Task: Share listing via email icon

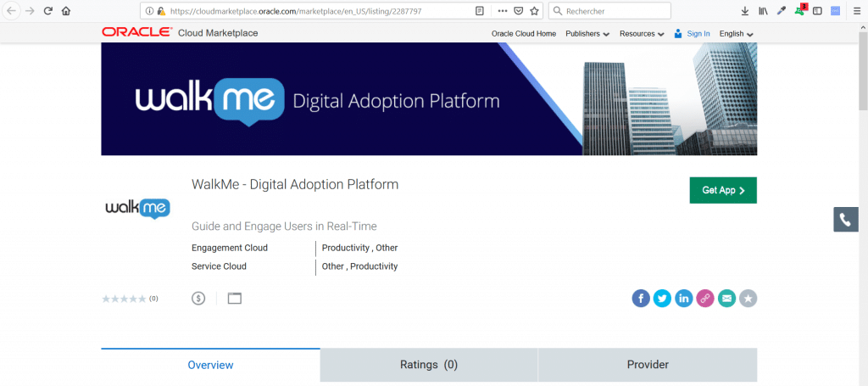Action: tap(726, 299)
